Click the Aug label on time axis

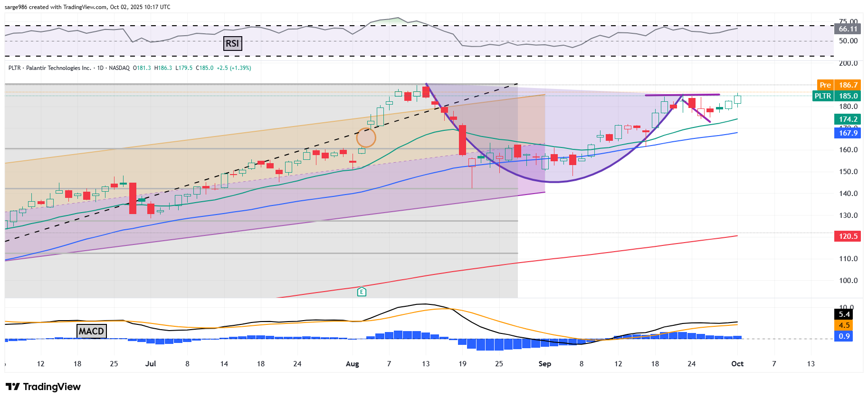click(x=352, y=364)
